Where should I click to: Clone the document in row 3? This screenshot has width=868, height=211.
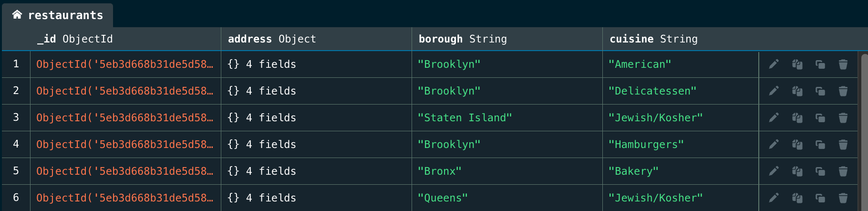click(820, 117)
